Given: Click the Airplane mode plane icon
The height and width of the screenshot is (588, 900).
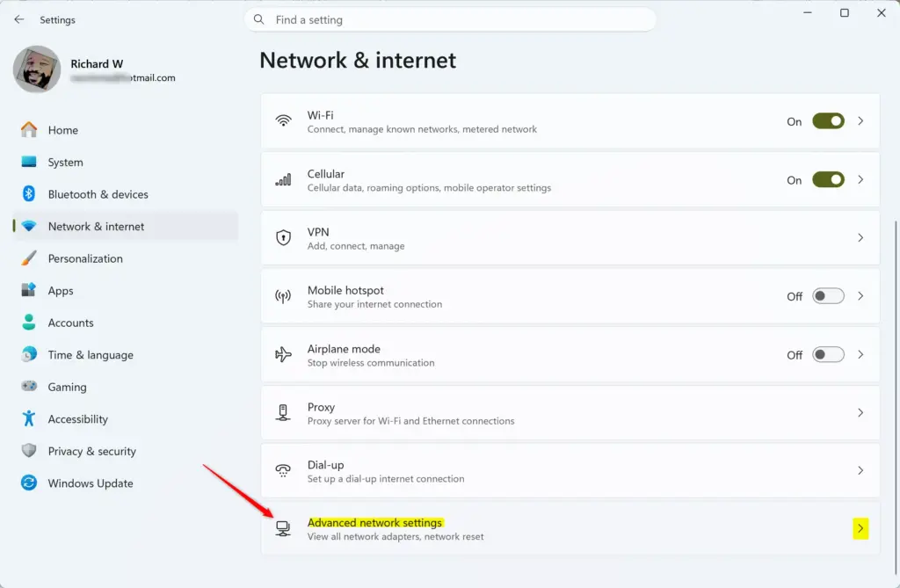Looking at the screenshot, I should [283, 355].
